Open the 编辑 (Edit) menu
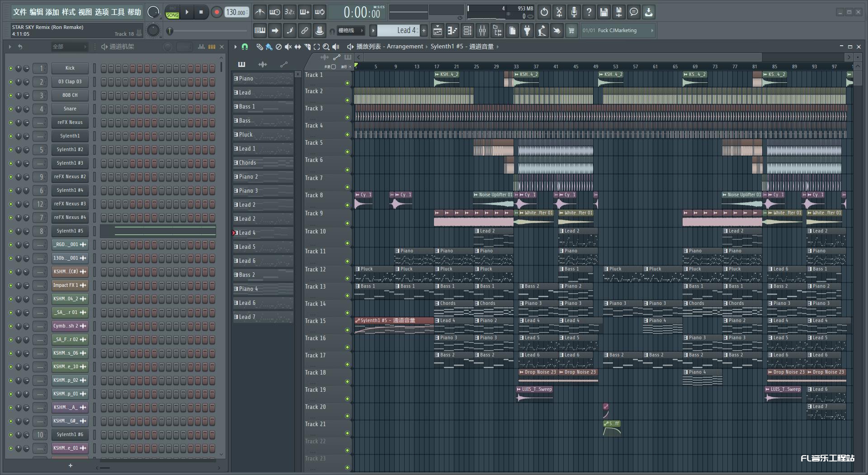This screenshot has width=868, height=475. pyautogui.click(x=36, y=12)
